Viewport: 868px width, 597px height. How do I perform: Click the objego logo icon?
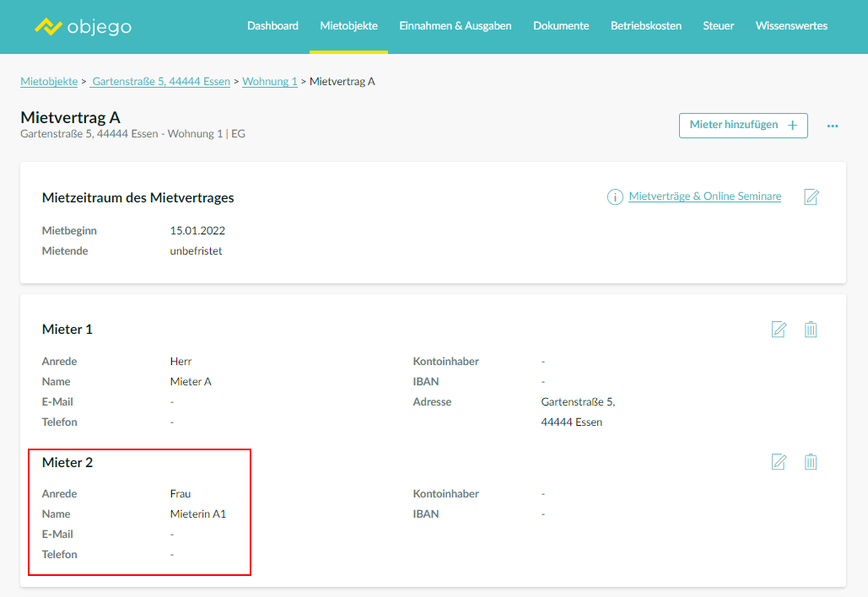48,26
